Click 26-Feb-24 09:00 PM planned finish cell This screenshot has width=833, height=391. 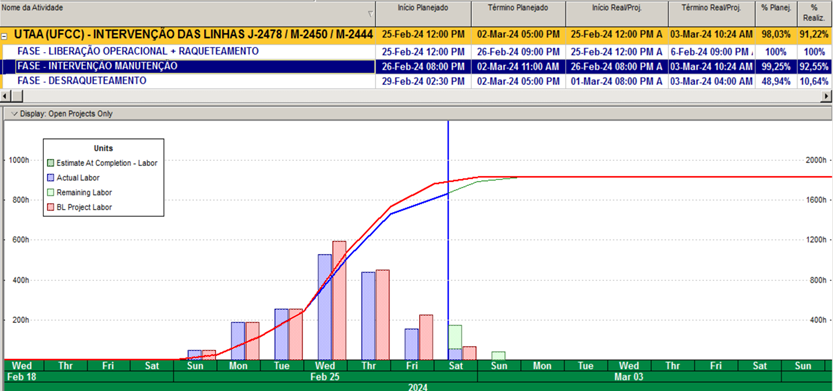pos(518,52)
